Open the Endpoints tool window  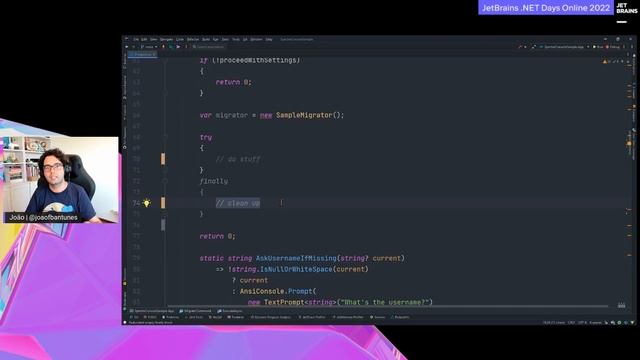pos(400,317)
